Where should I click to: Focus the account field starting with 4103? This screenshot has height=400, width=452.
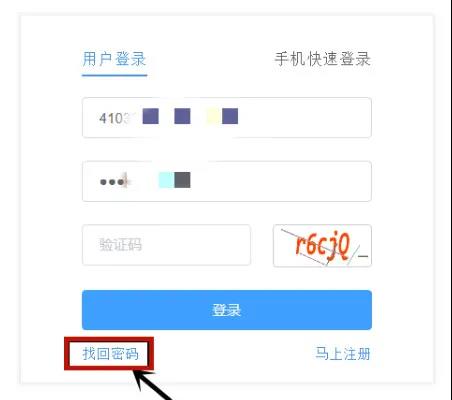227,118
